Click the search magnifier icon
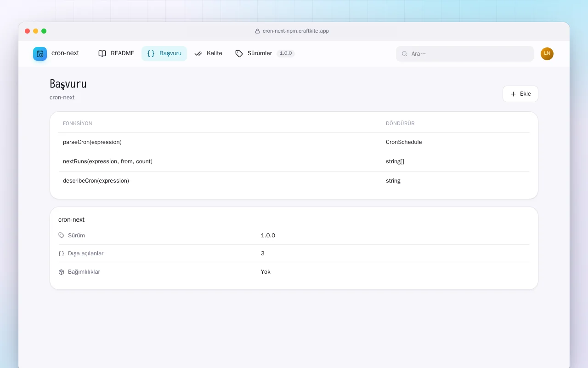588x368 pixels. [405, 54]
